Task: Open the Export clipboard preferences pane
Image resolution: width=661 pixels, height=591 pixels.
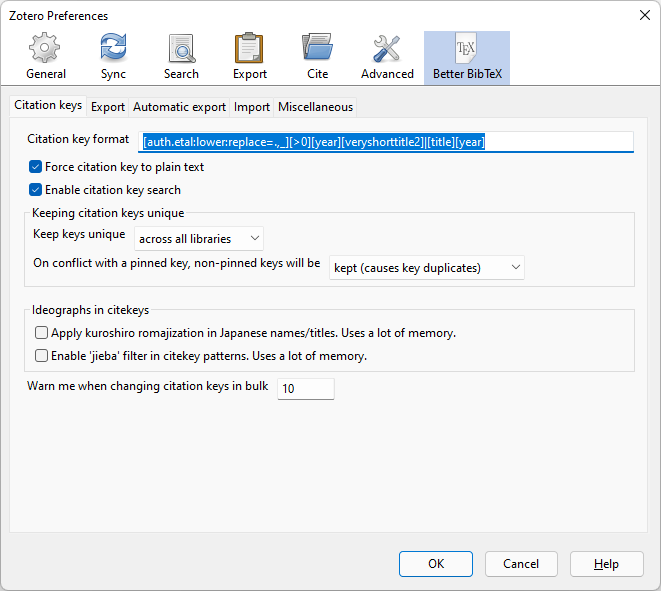Action: (250, 58)
